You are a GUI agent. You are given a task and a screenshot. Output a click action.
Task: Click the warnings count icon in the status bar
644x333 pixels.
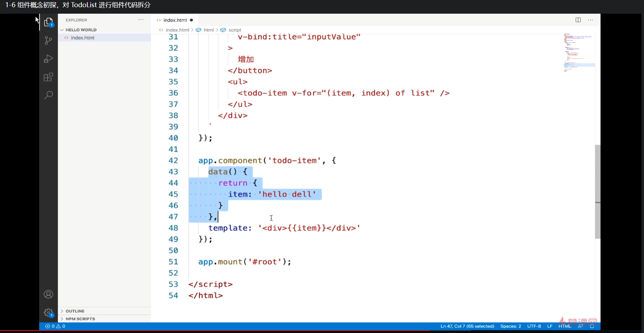[58, 326]
